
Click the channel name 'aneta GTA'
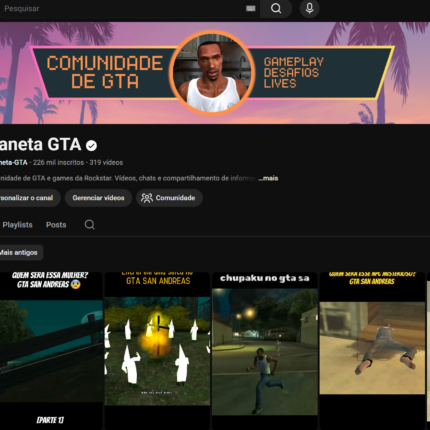tap(40, 145)
